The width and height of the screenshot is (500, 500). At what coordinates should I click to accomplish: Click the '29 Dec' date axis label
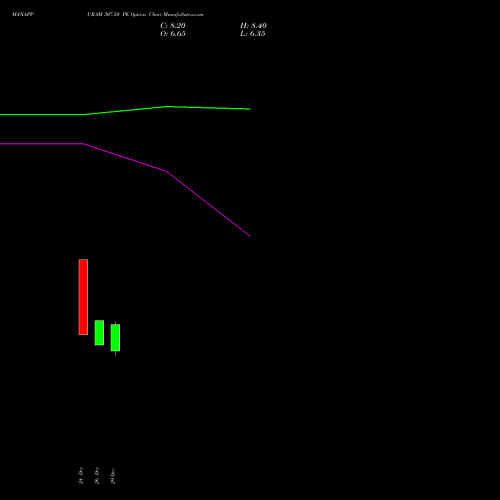pyautogui.click(x=113, y=476)
